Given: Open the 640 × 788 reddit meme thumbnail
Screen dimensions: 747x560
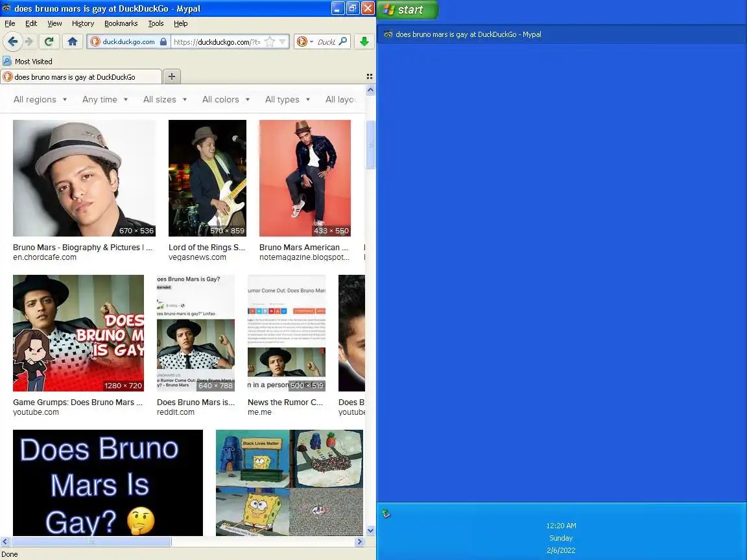Looking at the screenshot, I should (x=196, y=333).
